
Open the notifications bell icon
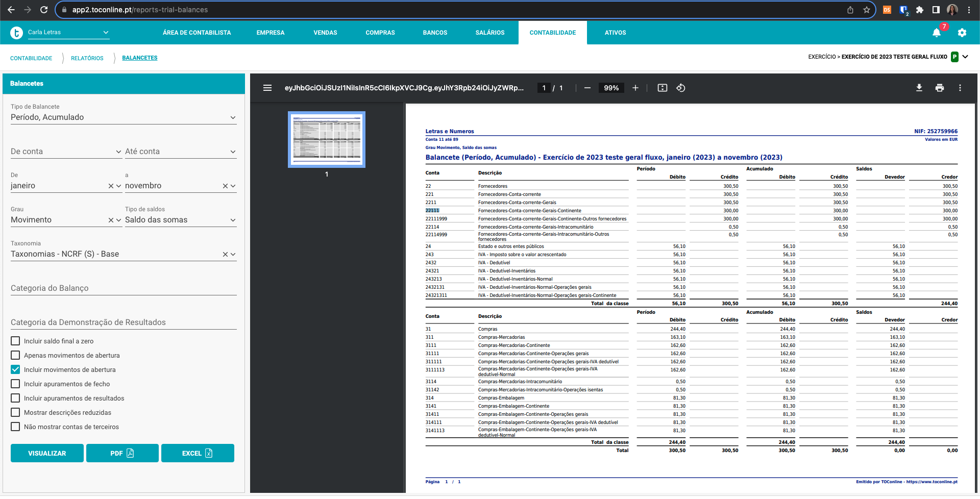click(x=936, y=33)
